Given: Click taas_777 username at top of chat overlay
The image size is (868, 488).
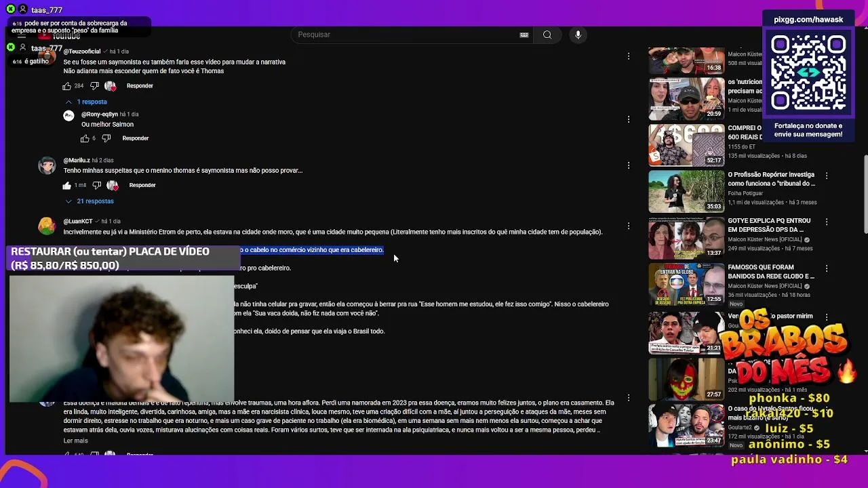Looking at the screenshot, I should click(x=47, y=10).
